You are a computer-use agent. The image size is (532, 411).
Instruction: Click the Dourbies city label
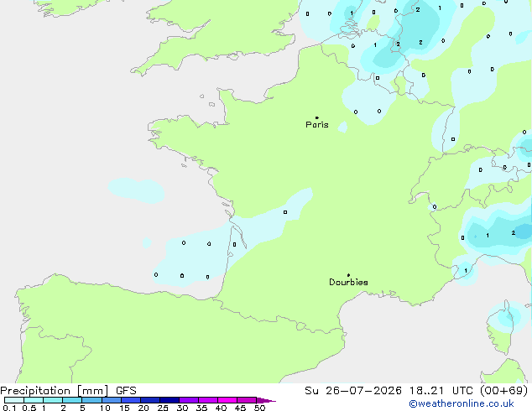[348, 282]
